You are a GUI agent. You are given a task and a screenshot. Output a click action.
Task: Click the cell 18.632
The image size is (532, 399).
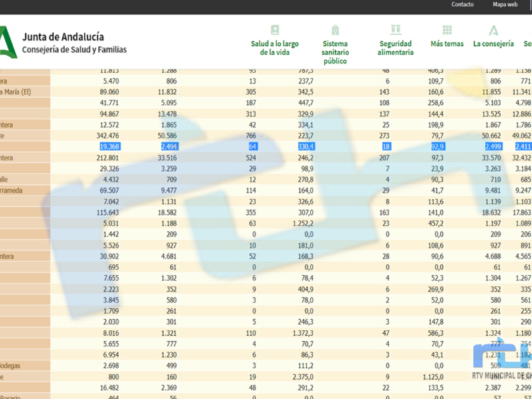pyautogui.click(x=491, y=212)
